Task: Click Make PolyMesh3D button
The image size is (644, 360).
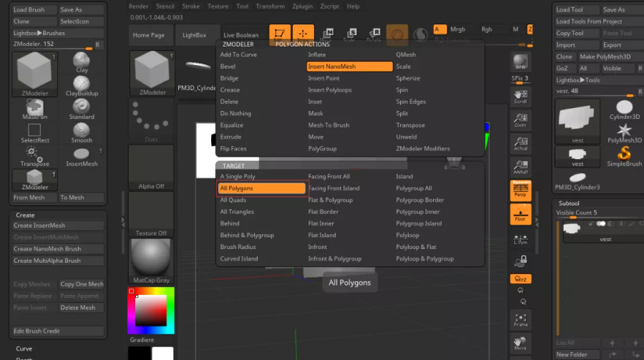Action: [610, 57]
